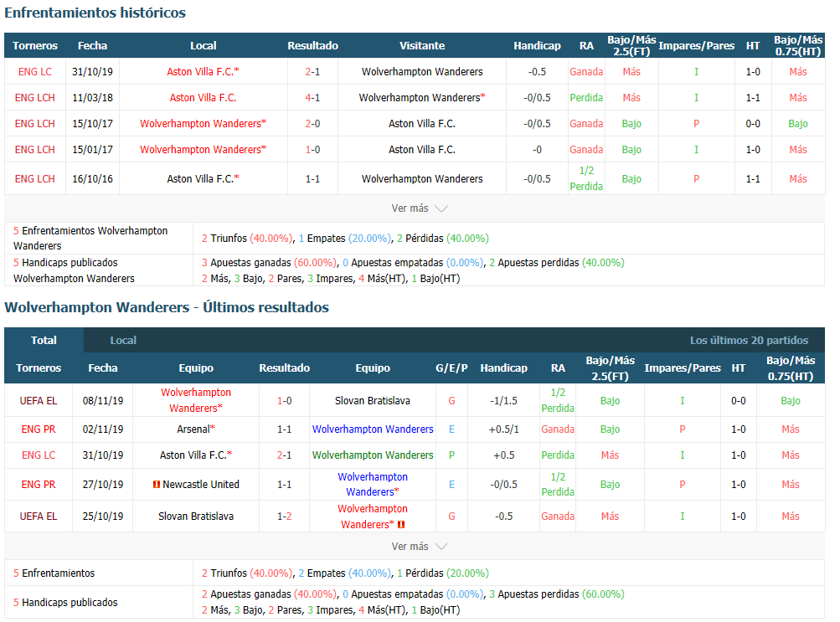Click '5 Handicaps publicados Wolverhampton Wanderers' label
840x622 pixels.
click(x=74, y=270)
